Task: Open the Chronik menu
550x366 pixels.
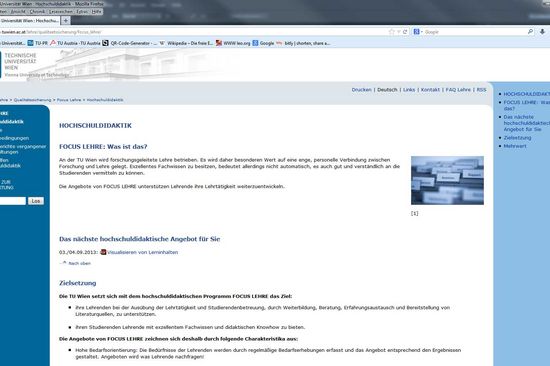Action: pyautogui.click(x=37, y=12)
